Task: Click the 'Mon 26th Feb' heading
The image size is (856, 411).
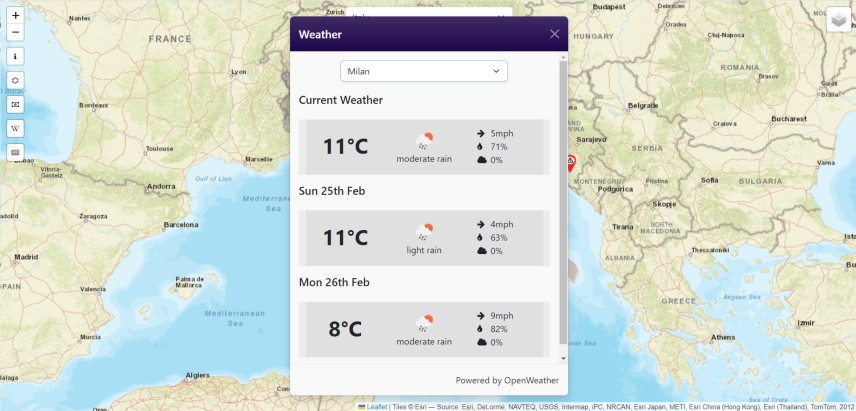Action: coord(334,282)
